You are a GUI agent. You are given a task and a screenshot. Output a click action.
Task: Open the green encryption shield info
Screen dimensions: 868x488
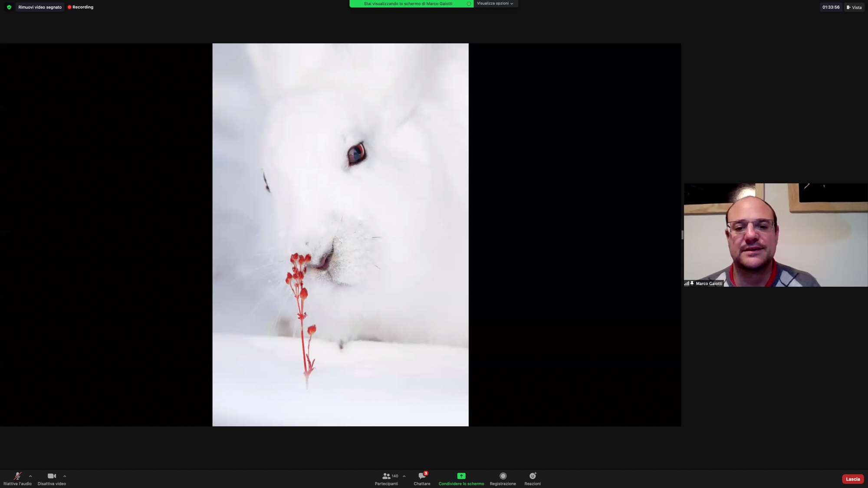tap(9, 7)
